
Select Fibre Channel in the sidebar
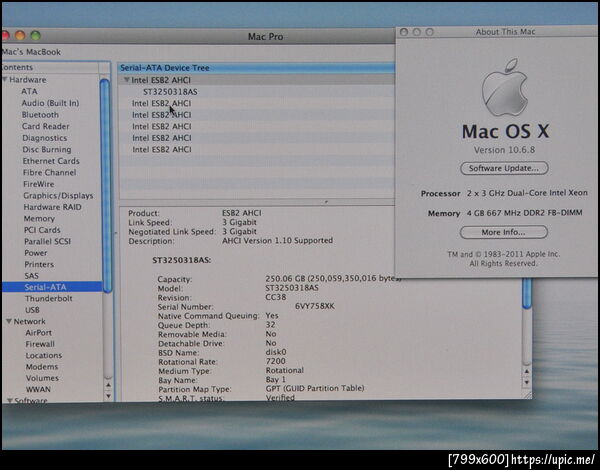tap(49, 172)
